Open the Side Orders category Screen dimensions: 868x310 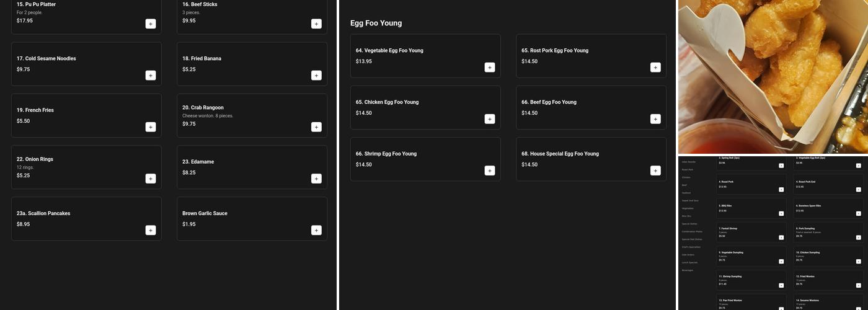click(688, 255)
